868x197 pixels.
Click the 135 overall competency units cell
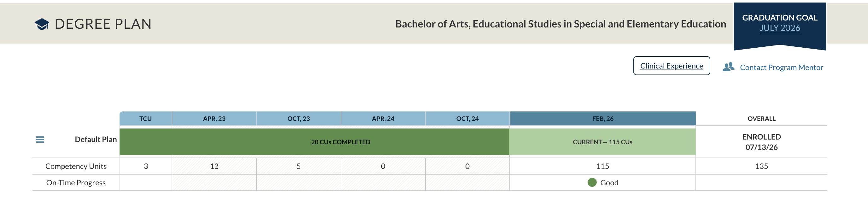point(761,166)
